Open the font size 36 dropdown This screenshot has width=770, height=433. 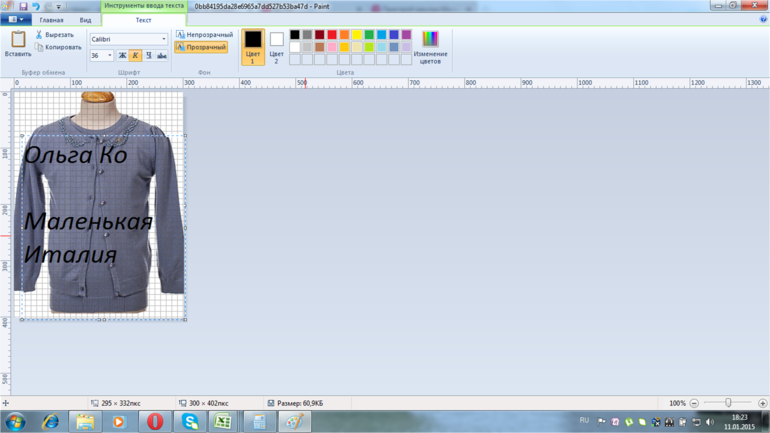pos(109,56)
